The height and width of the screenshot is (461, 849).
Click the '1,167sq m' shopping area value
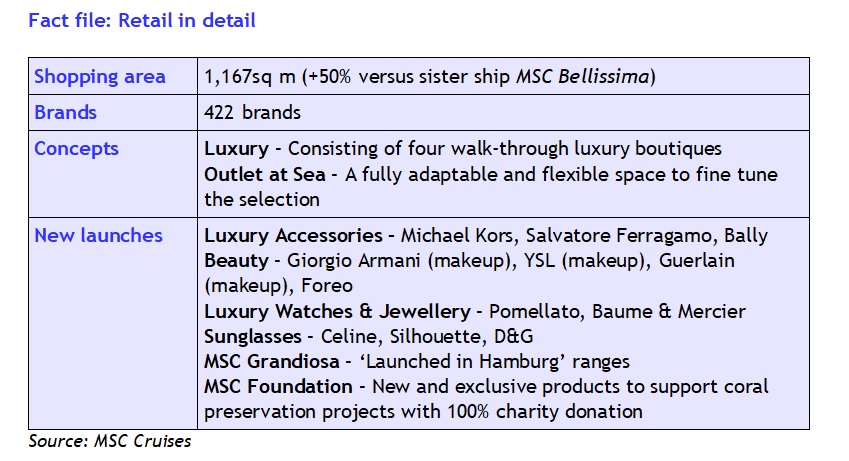click(250, 76)
